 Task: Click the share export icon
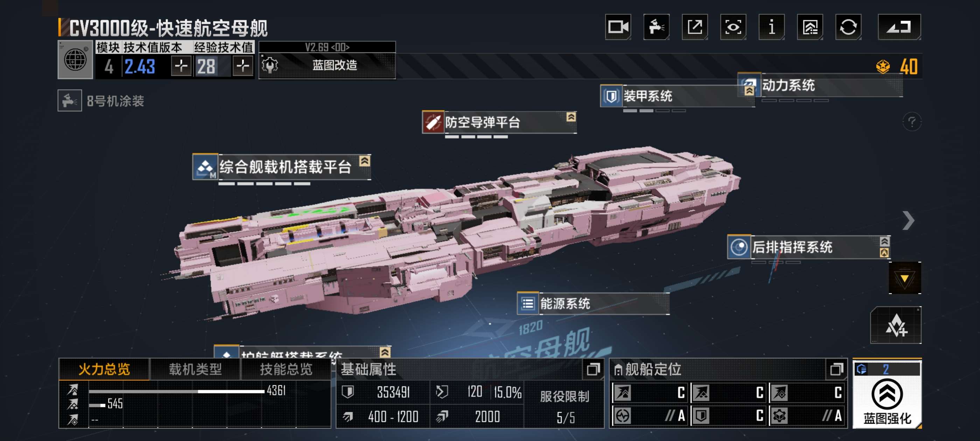(x=695, y=27)
